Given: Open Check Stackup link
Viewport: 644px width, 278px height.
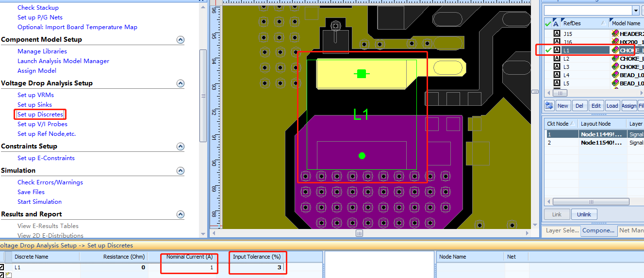Looking at the screenshot, I should point(38,8).
